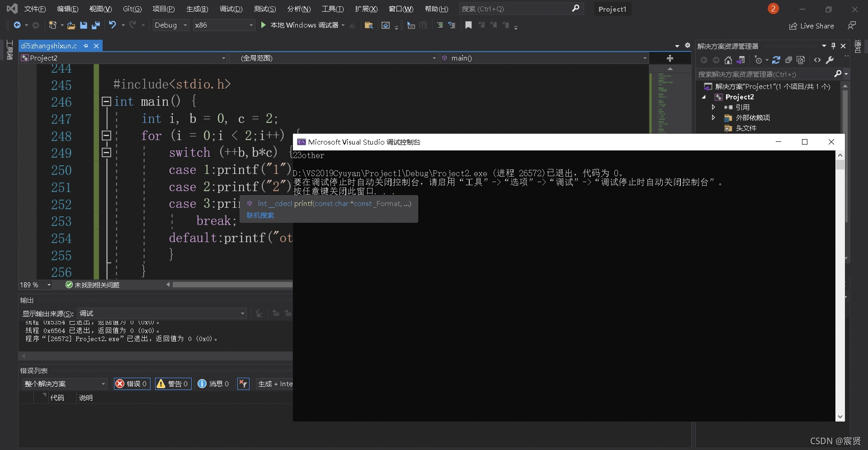Toggle the clear error list filter icon

coord(243,384)
